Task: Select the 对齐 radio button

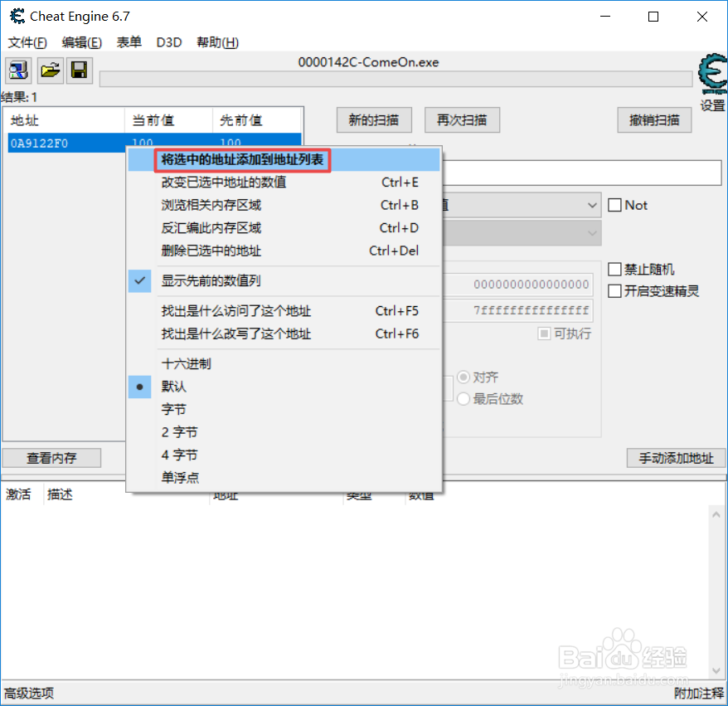Action: (463, 377)
